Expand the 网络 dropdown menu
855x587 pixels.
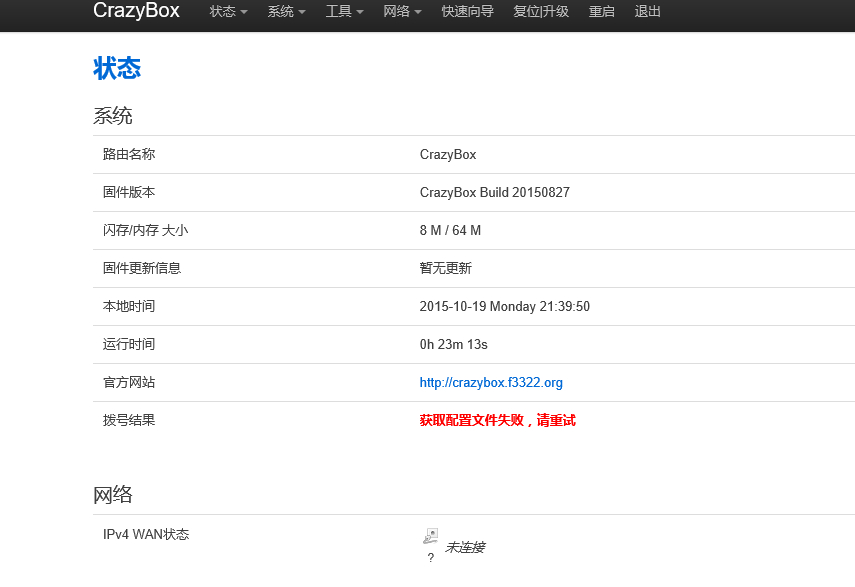tap(402, 11)
